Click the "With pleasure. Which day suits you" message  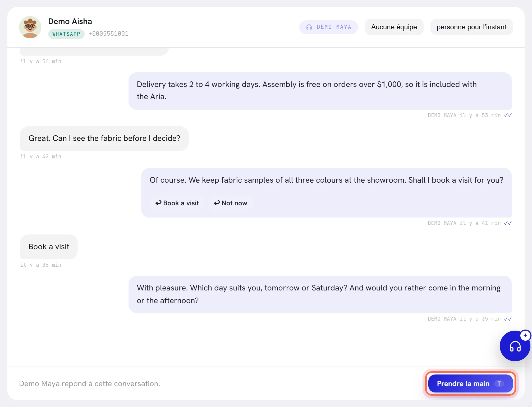(x=320, y=294)
